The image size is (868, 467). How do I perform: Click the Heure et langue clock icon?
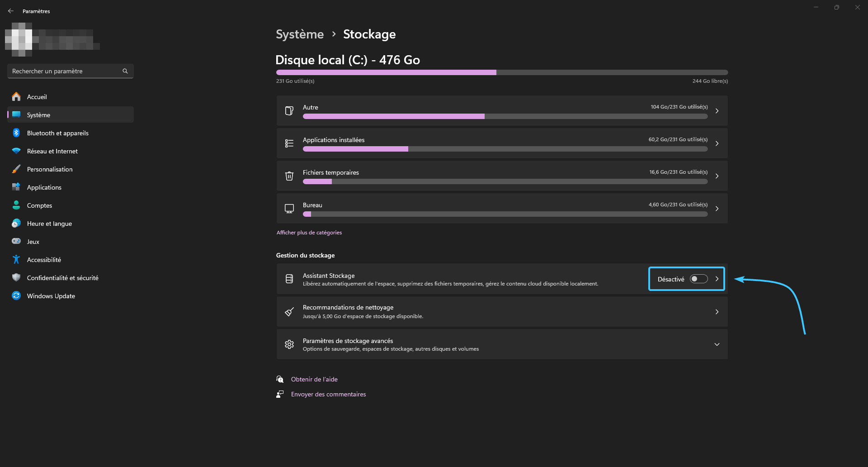[16, 223]
